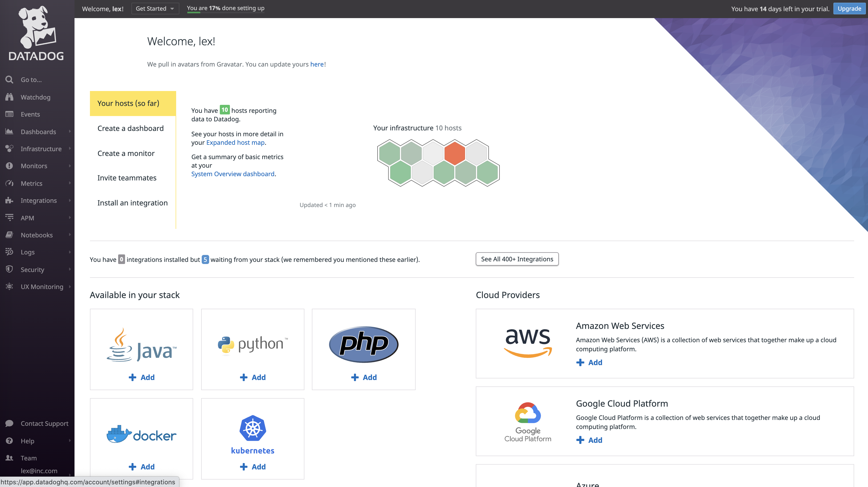Image resolution: width=868 pixels, height=487 pixels.
Task: Select the Security shield icon
Action: [x=9, y=269]
